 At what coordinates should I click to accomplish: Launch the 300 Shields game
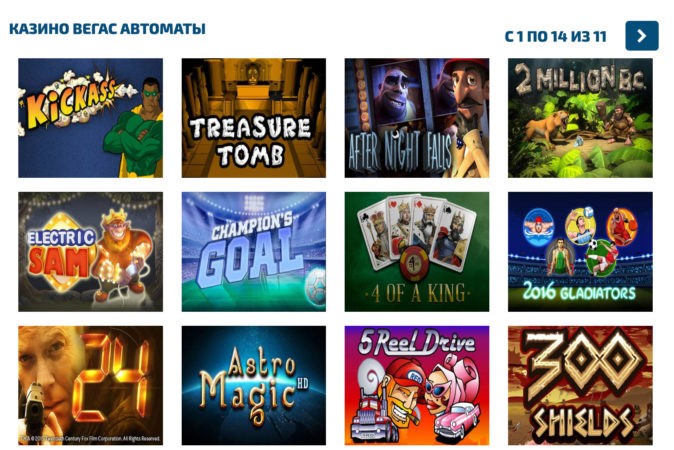click(580, 385)
